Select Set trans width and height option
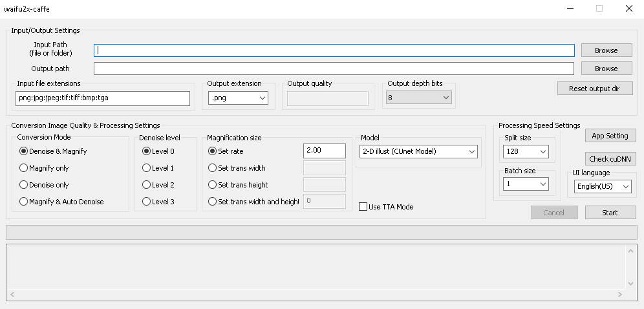 [254, 202]
